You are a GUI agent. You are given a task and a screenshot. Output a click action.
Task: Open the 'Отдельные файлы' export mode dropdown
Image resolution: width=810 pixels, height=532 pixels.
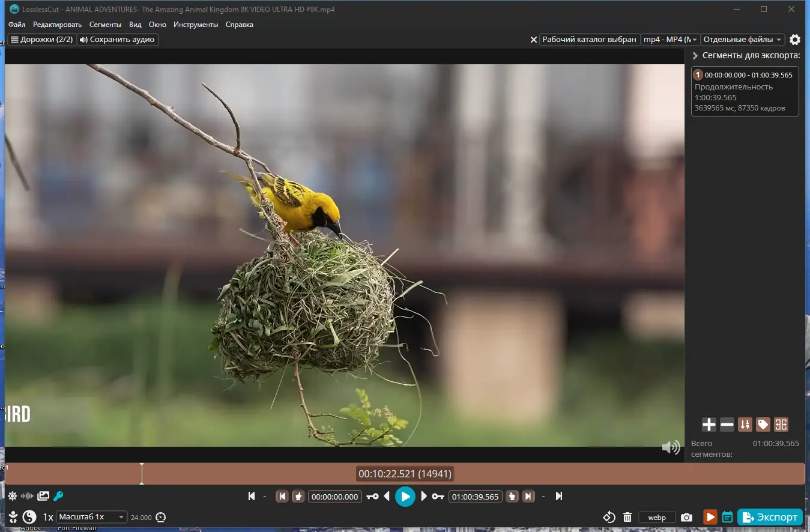point(743,40)
